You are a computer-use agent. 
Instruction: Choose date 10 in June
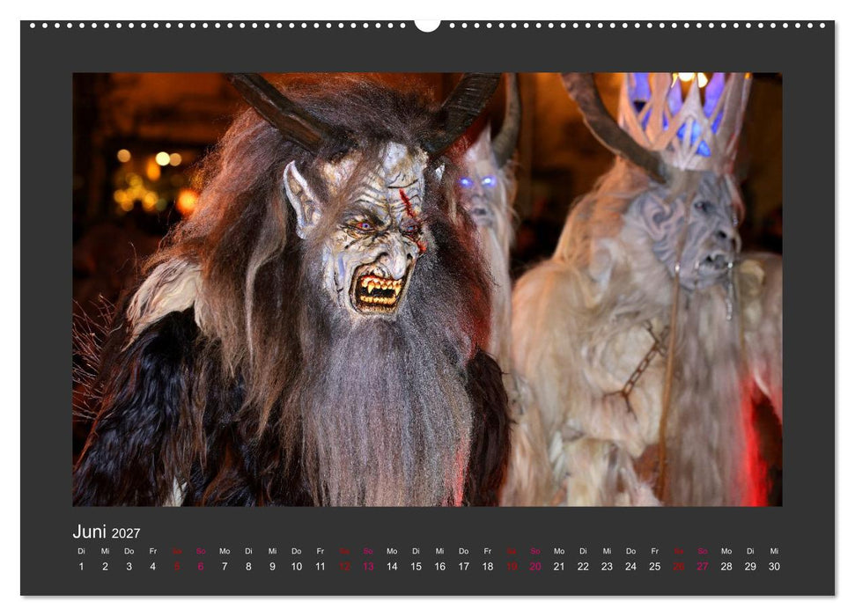[x=297, y=567]
